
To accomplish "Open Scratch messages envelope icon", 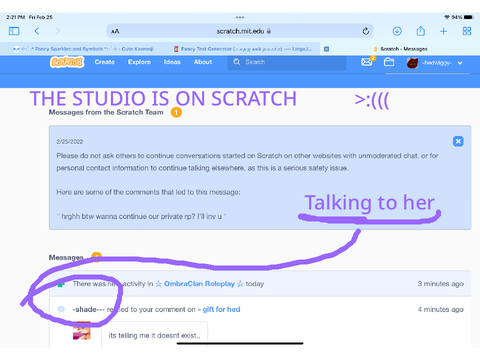I will click(367, 62).
